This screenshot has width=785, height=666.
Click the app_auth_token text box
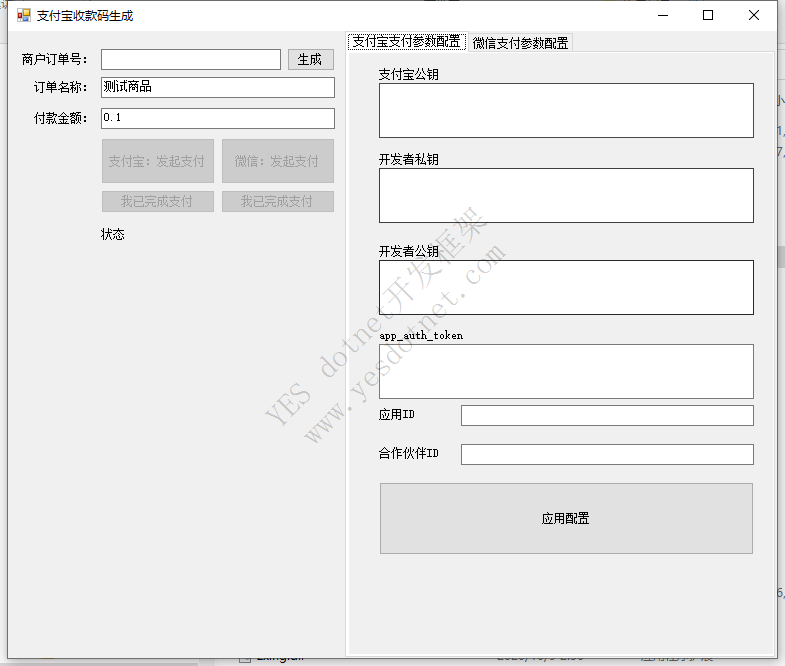(x=566, y=372)
